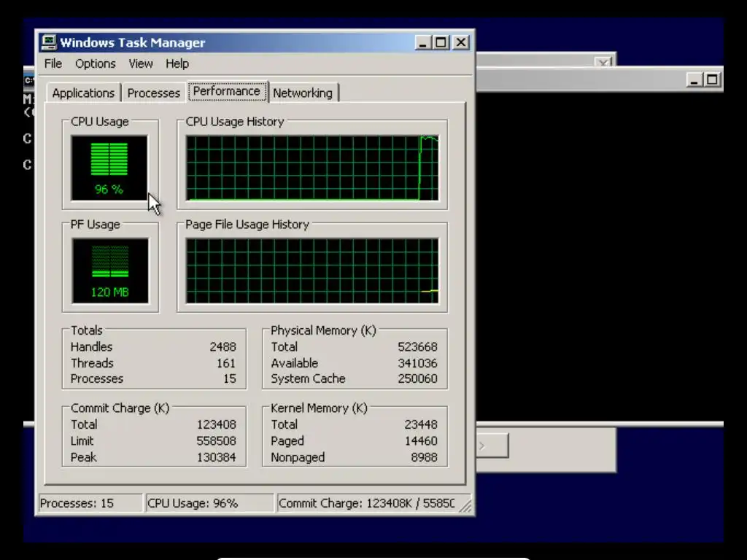The image size is (747, 560).
Task: Click Physical Memory Total value 523668
Action: coord(417,346)
